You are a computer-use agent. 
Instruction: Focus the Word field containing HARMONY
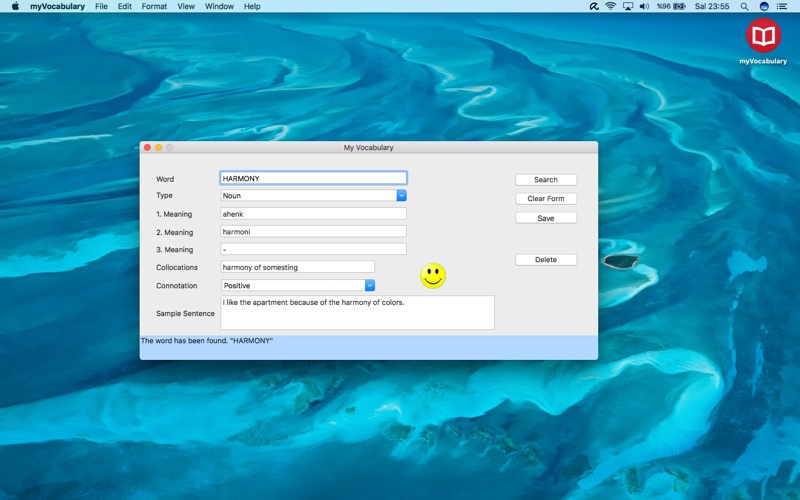coord(313,179)
